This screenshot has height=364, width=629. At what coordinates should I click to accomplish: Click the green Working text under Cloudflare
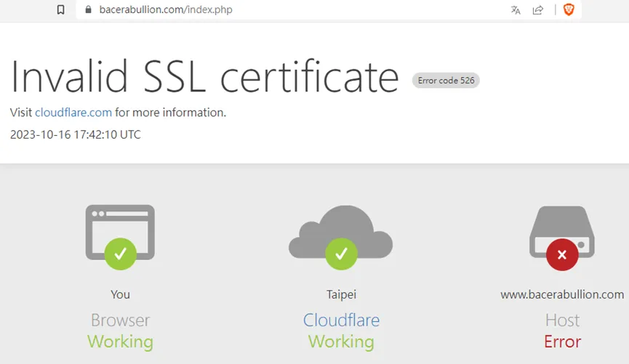pyautogui.click(x=341, y=342)
